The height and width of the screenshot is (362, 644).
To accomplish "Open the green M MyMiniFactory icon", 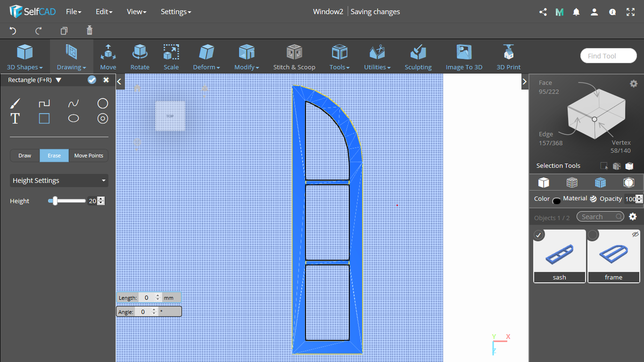I will pyautogui.click(x=560, y=12).
